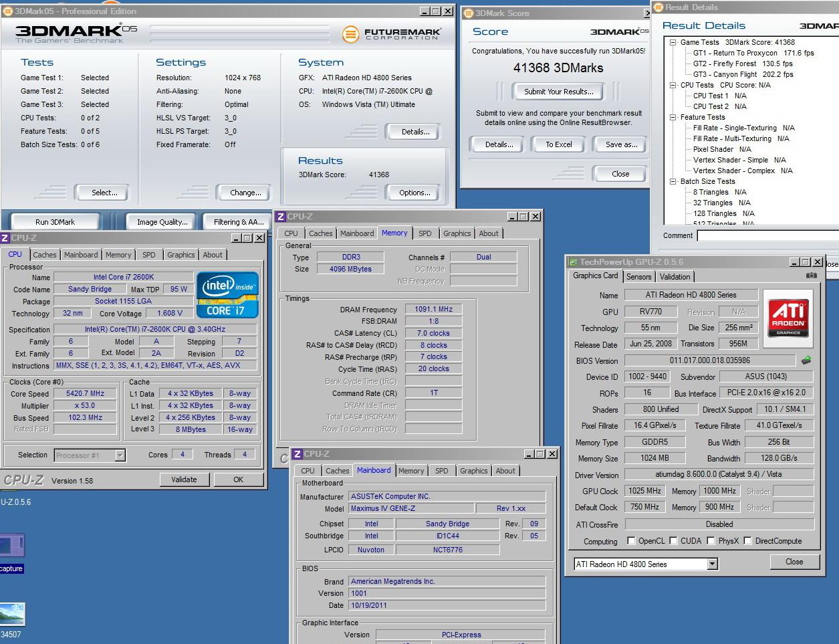Click the GPU Clock value 1025 MHz
Screen dimensions: 839x644
point(644,491)
